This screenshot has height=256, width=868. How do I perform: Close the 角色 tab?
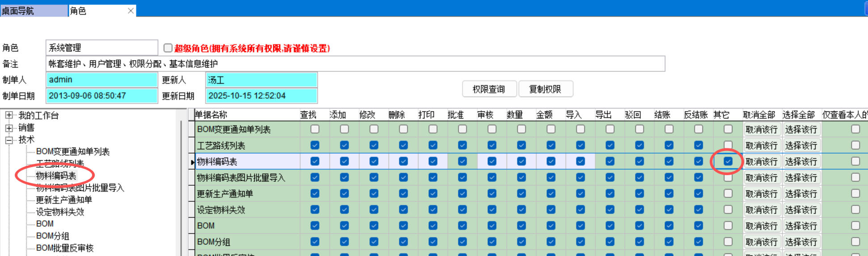pos(131,11)
